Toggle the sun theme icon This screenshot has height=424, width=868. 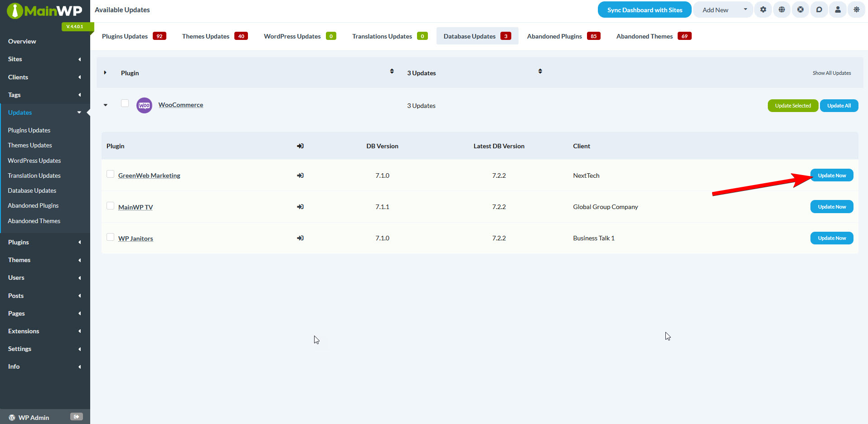pos(856,10)
